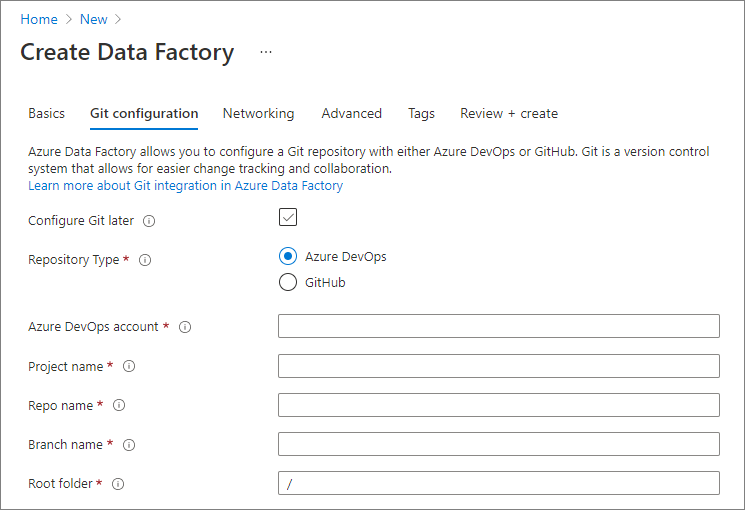Viewport: 745px width, 510px height.
Task: Open the Networking tab
Action: click(x=258, y=114)
